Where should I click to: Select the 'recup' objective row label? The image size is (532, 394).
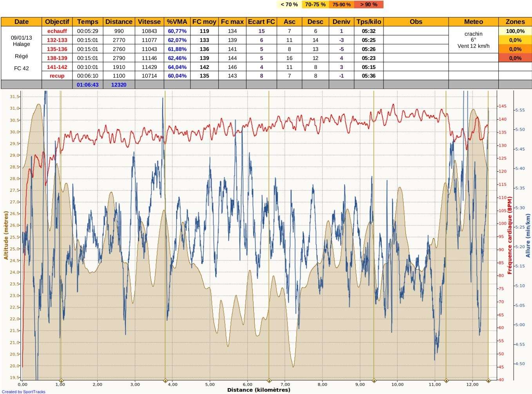[57, 76]
